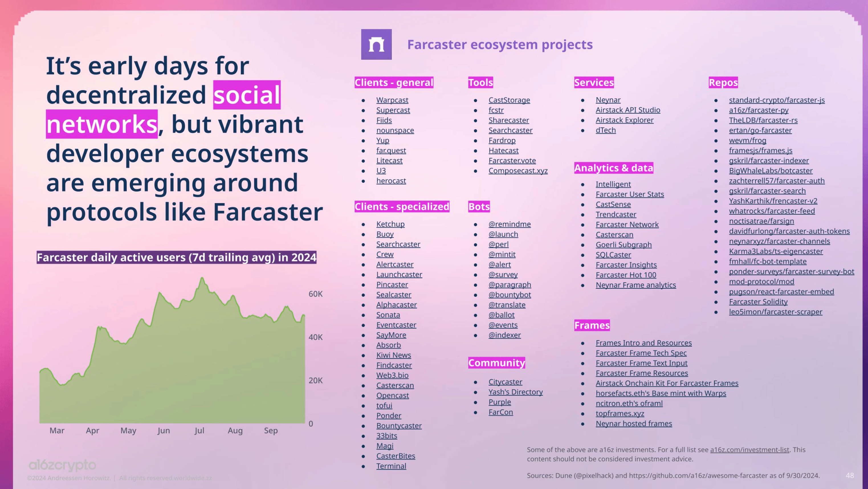Click the Farcaster arch logo icon
This screenshot has height=489, width=868.
(x=376, y=44)
